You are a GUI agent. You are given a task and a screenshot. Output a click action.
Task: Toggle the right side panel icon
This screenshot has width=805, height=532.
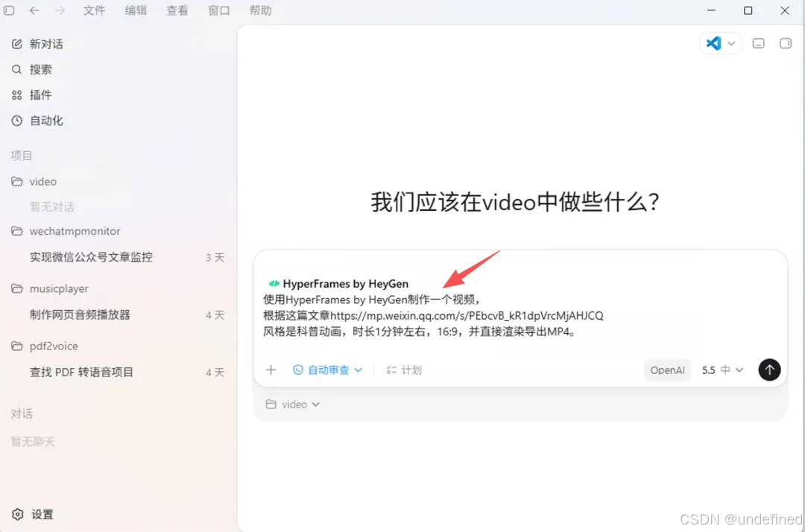786,44
